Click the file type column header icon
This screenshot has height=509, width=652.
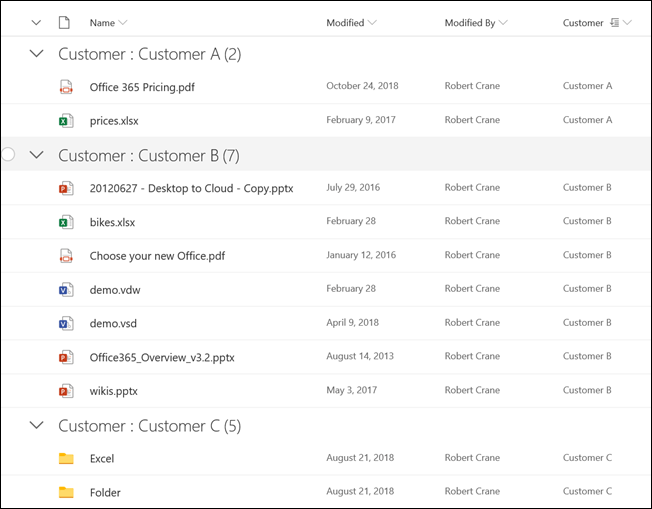click(x=65, y=23)
